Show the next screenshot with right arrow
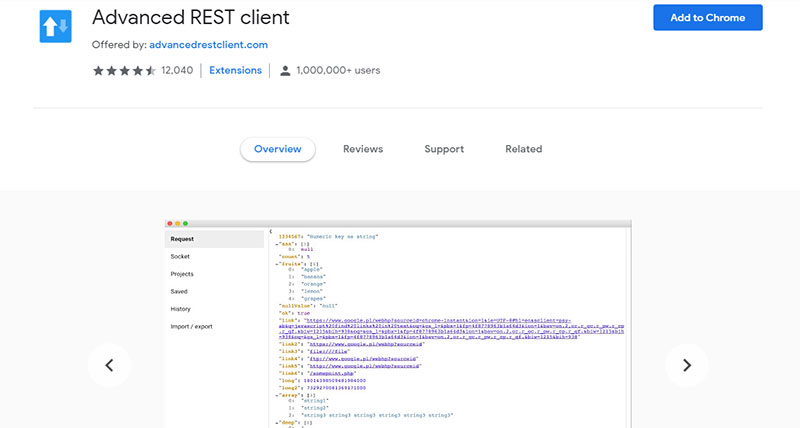Screen dimensions: 800x428 687,365
